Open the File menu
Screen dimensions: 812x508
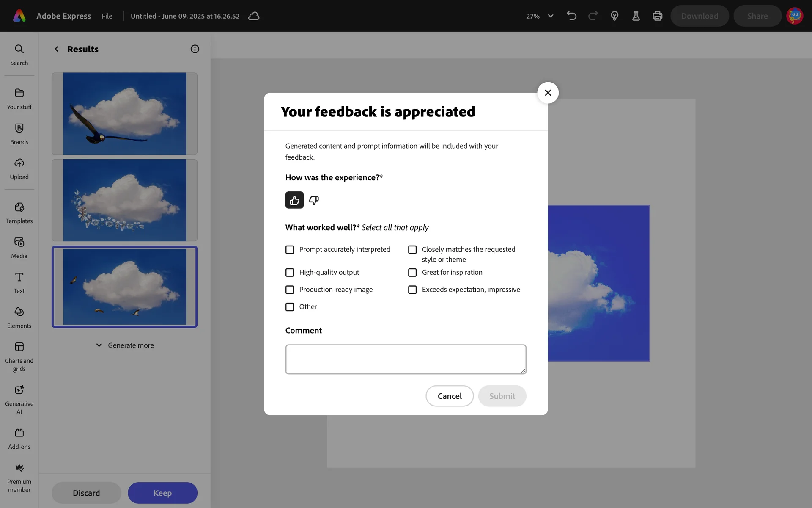[x=107, y=16]
